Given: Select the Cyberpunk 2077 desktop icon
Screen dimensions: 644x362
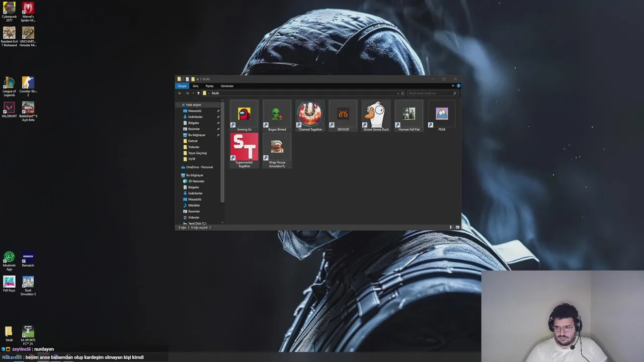Looking at the screenshot, I should coord(9,12).
